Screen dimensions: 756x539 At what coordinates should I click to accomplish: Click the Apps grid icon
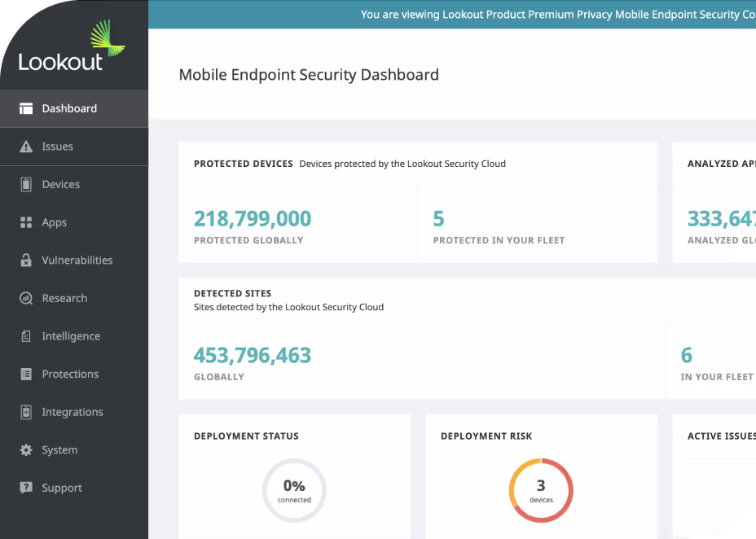(26, 222)
